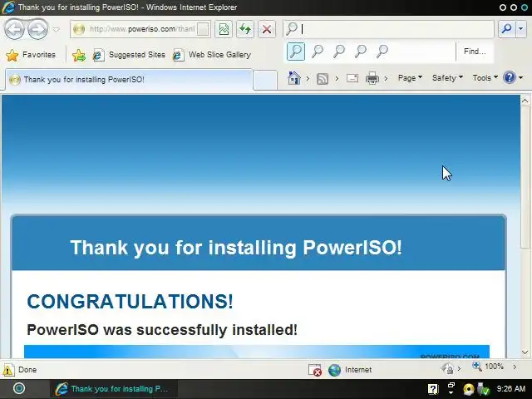Open the Tools menu

(485, 78)
